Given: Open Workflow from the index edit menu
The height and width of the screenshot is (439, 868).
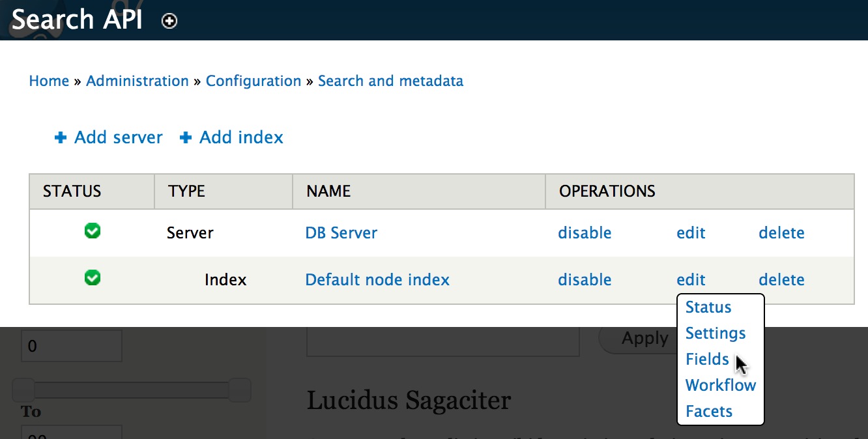Looking at the screenshot, I should (x=720, y=385).
